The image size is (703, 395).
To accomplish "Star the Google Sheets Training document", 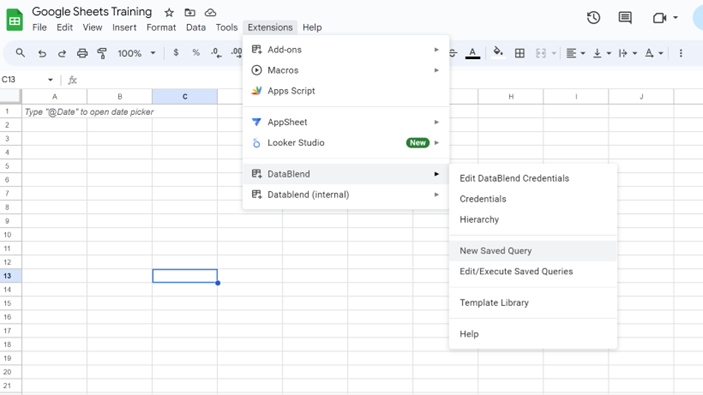I will (169, 13).
